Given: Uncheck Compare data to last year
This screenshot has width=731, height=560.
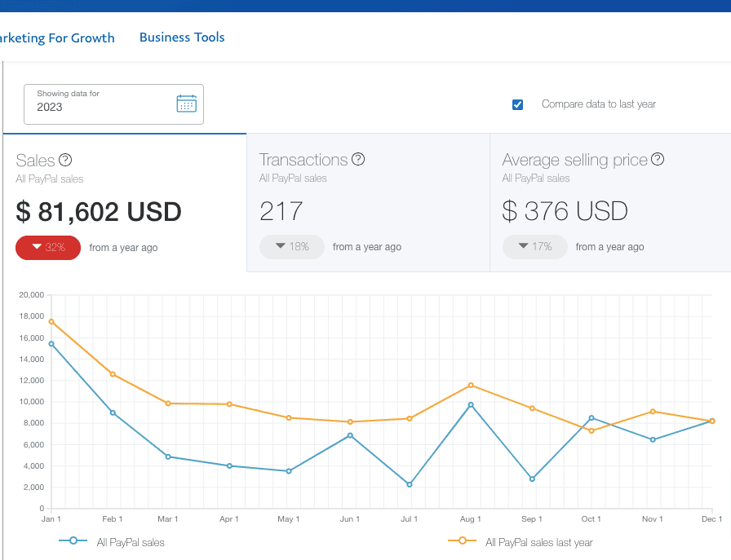Looking at the screenshot, I should [518, 104].
